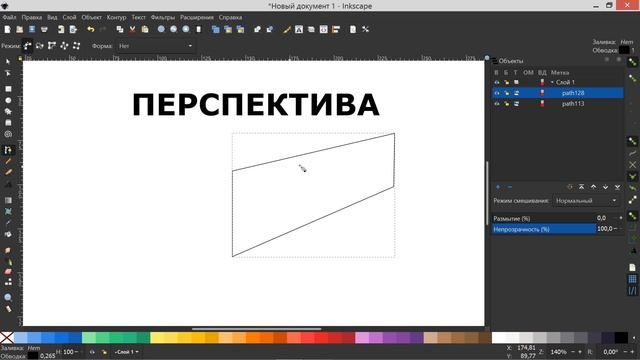Select the Paint bucket tool
Image resolution: width=640 pixels, height=360 pixels.
point(8,234)
